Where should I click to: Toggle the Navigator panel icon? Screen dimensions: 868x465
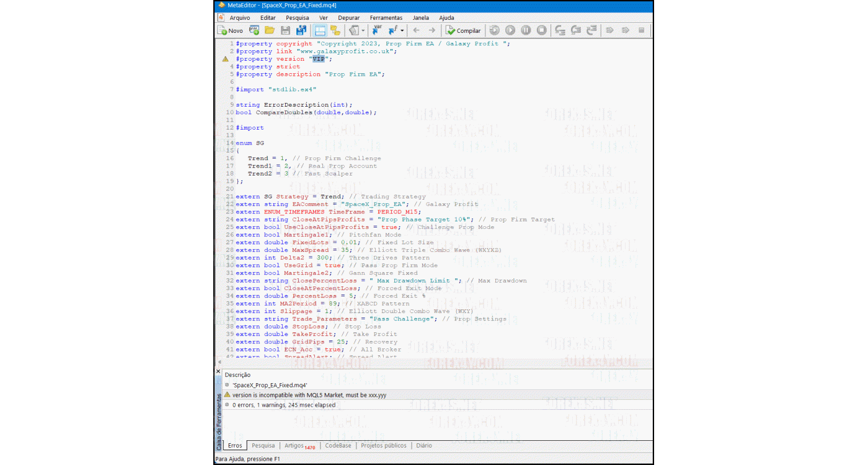(320, 30)
